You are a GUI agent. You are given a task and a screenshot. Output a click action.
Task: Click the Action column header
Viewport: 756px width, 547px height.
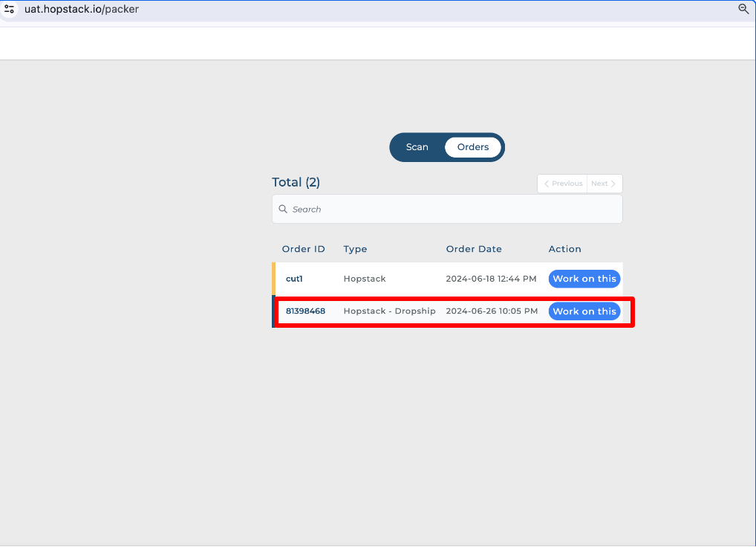coord(564,249)
